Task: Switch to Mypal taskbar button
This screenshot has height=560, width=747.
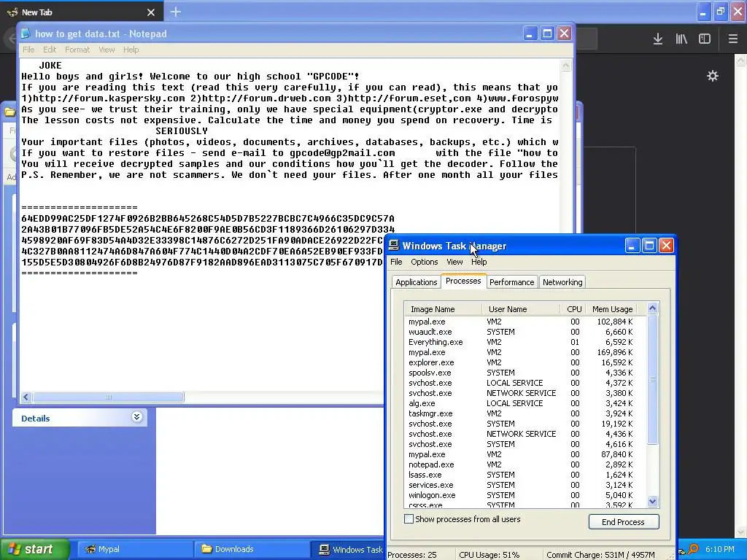Action: pos(134,549)
